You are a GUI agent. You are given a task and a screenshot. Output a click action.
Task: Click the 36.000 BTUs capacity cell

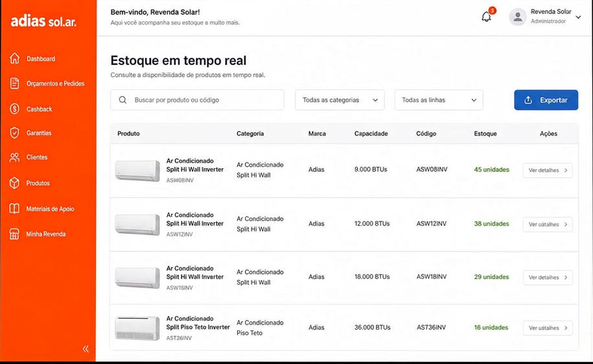pyautogui.click(x=372, y=328)
